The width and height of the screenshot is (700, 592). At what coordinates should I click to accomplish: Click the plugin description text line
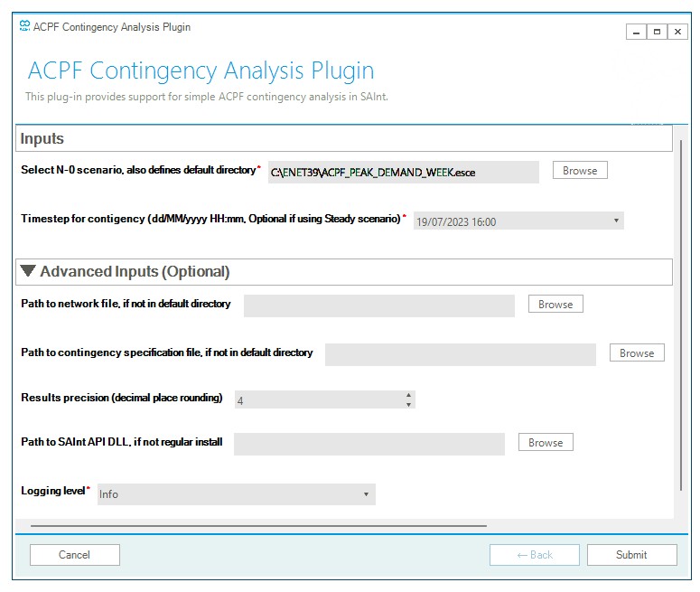pos(207,97)
